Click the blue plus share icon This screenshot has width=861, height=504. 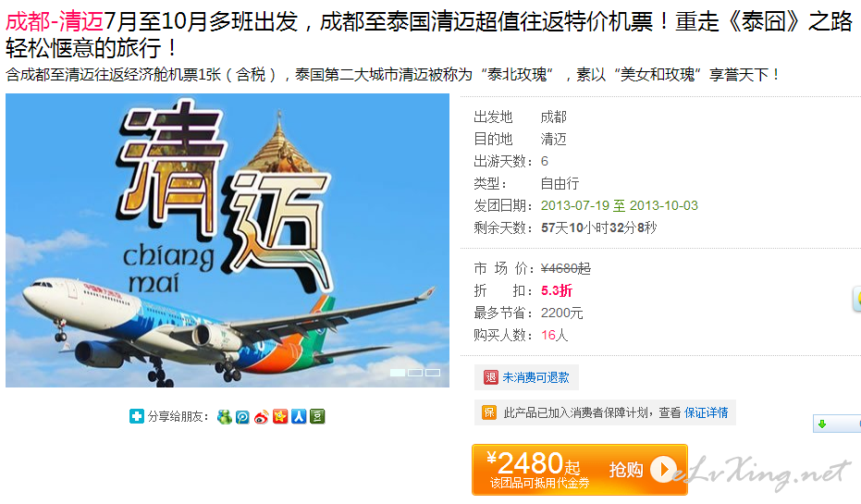pyautogui.click(x=136, y=417)
